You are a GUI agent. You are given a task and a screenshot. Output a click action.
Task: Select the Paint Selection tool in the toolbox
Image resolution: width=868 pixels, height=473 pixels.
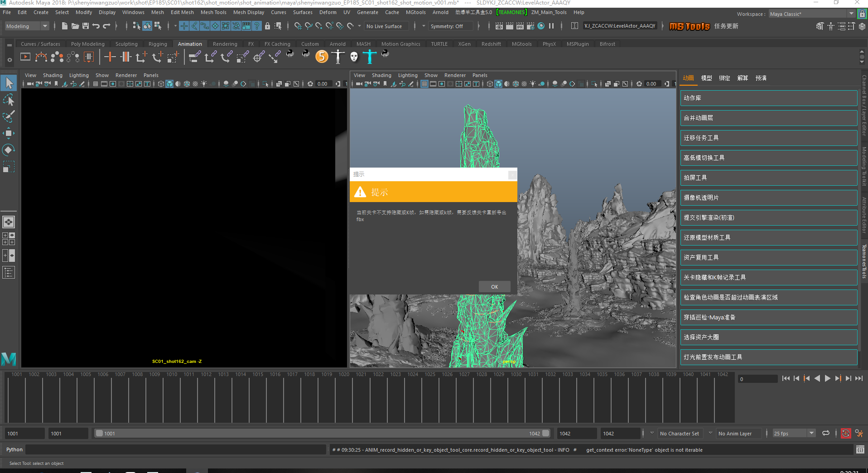9,116
